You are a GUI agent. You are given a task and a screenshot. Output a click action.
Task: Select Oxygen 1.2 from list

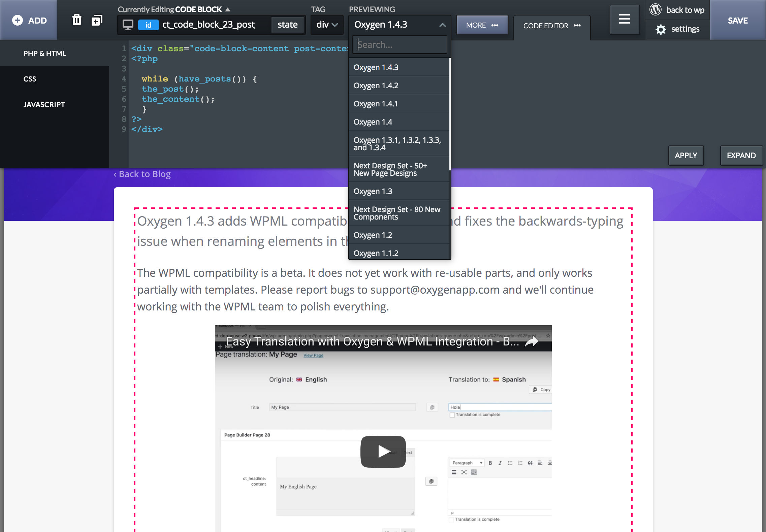click(x=399, y=235)
